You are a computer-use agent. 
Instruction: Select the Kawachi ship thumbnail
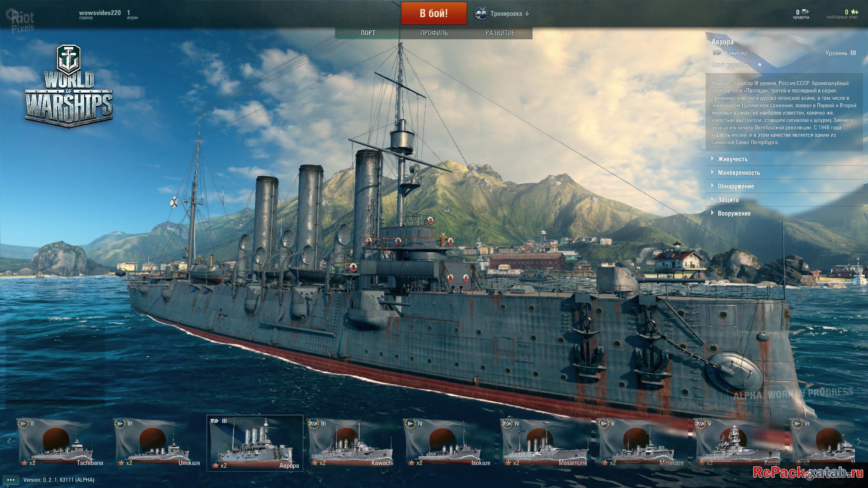pos(351,443)
